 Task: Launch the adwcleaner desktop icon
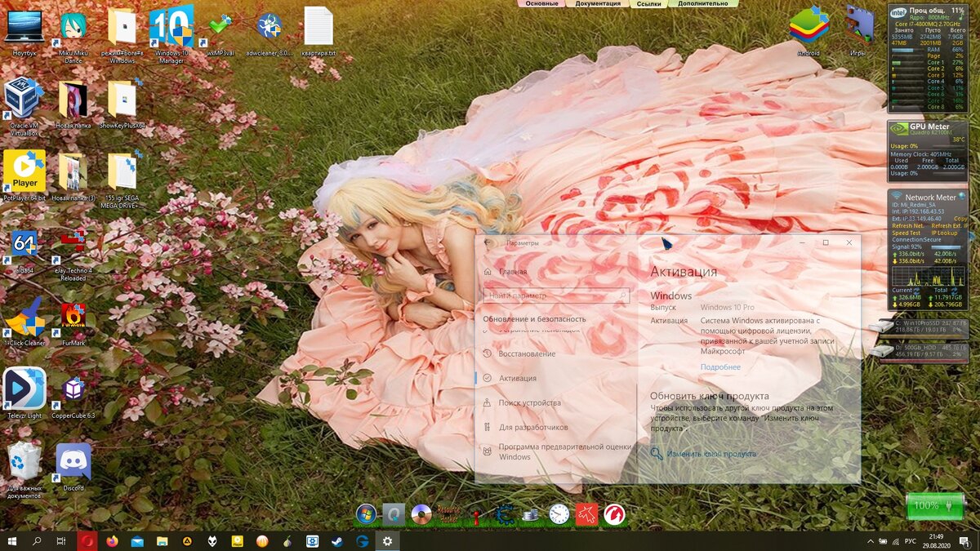[x=269, y=32]
